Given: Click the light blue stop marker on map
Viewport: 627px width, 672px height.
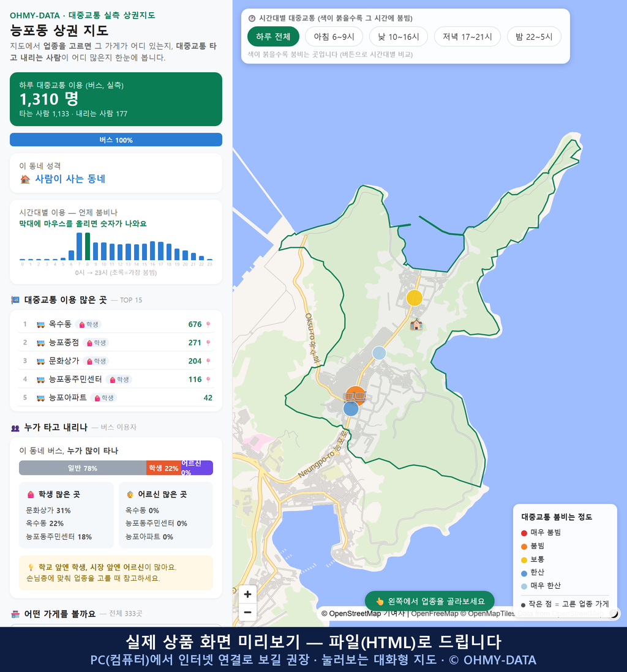Looking at the screenshot, I should 379,353.
